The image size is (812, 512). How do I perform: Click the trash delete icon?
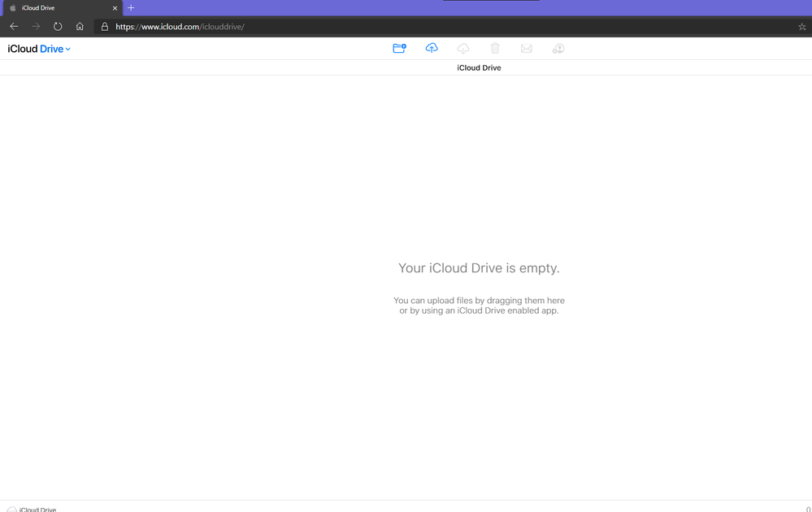[495, 48]
